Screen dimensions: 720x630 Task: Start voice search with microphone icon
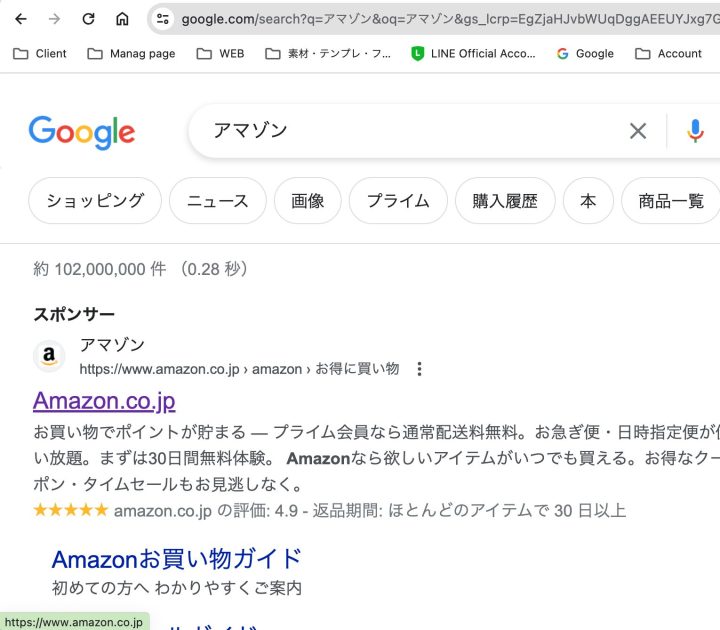click(x=695, y=131)
